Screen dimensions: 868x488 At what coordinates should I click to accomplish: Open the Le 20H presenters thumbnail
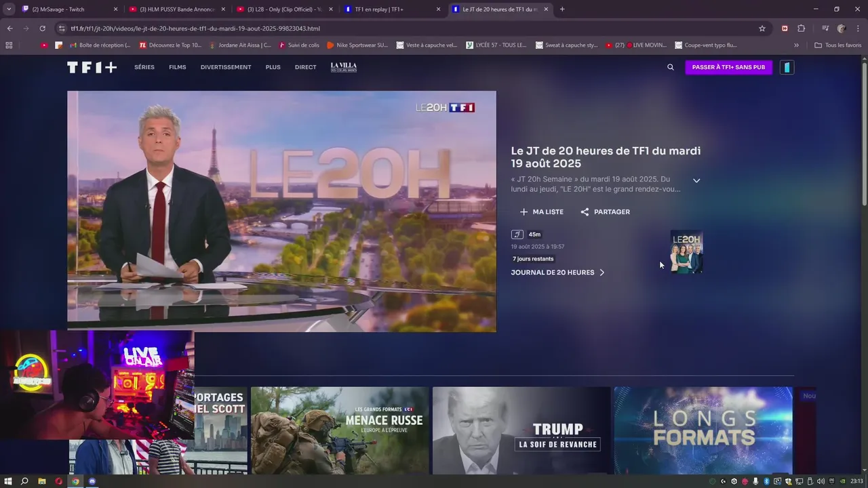(x=686, y=252)
